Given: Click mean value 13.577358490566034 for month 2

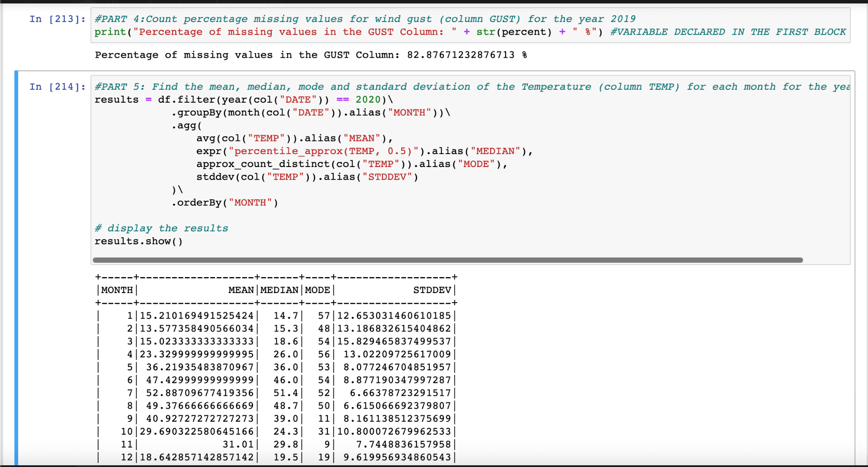Looking at the screenshot, I should tap(197, 329).
